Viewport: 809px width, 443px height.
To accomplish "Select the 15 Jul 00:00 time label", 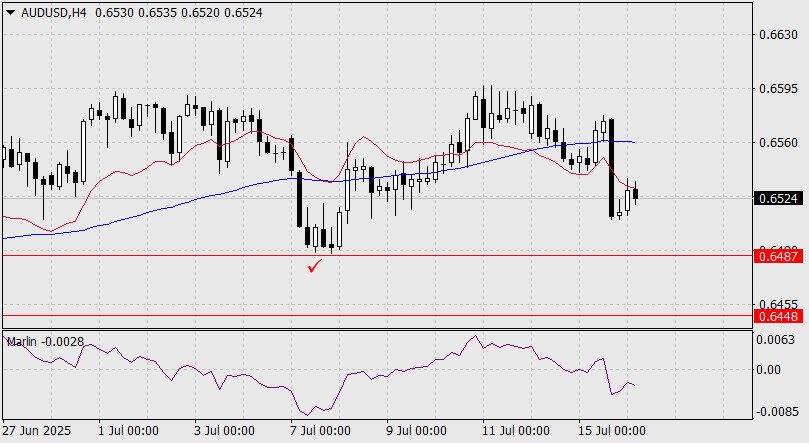I will 611,431.
